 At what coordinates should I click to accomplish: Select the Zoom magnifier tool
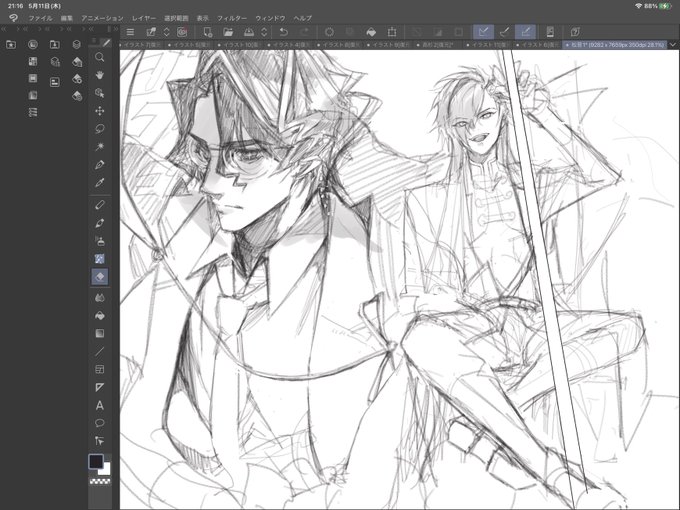point(100,57)
